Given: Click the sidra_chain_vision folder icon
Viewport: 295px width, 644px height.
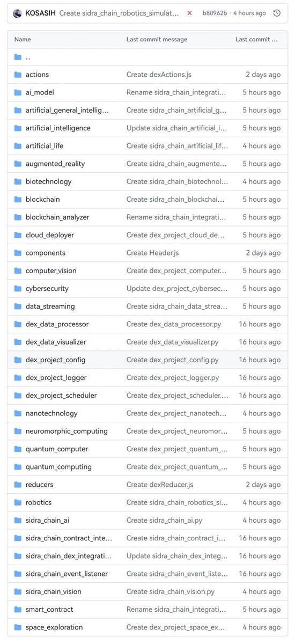Looking at the screenshot, I should click(18, 591).
